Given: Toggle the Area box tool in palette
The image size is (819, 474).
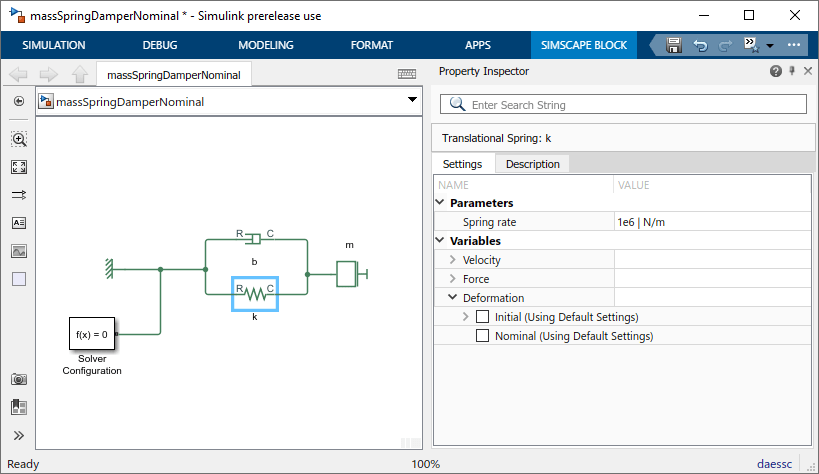Looking at the screenshot, I should tap(19, 279).
